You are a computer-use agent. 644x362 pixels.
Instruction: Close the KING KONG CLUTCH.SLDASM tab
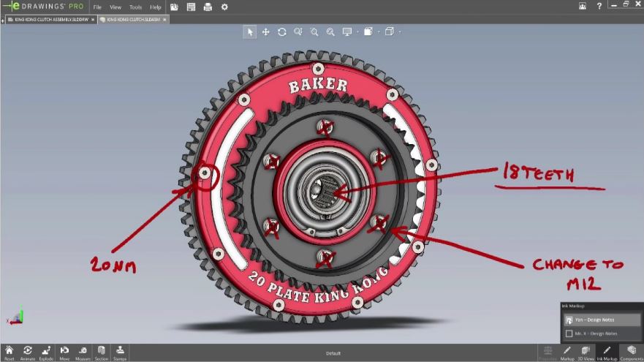coord(164,19)
